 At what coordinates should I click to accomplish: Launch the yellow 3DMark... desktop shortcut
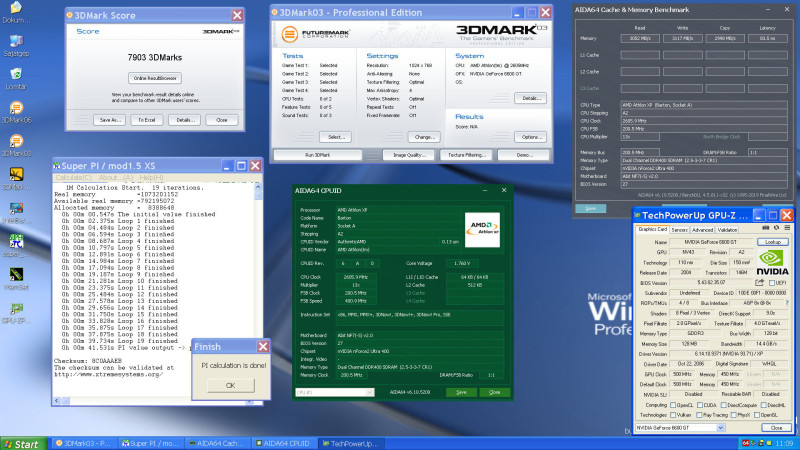16,174
